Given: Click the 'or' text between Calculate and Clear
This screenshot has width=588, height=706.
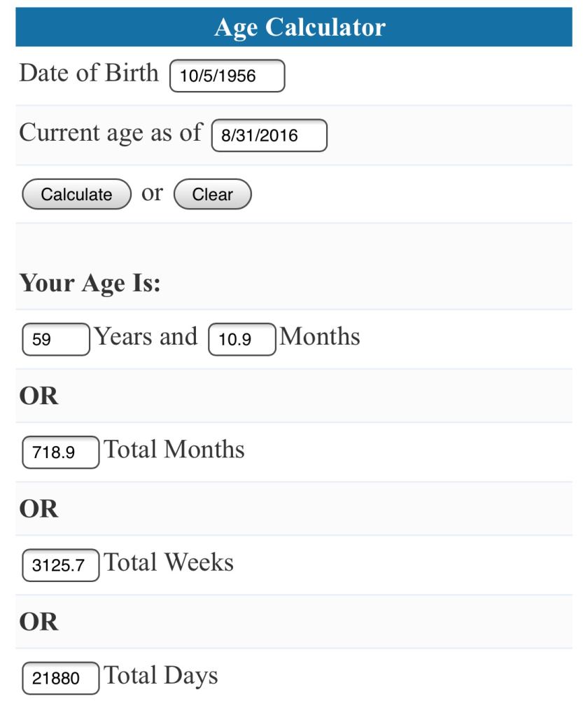Looking at the screenshot, I should [152, 193].
